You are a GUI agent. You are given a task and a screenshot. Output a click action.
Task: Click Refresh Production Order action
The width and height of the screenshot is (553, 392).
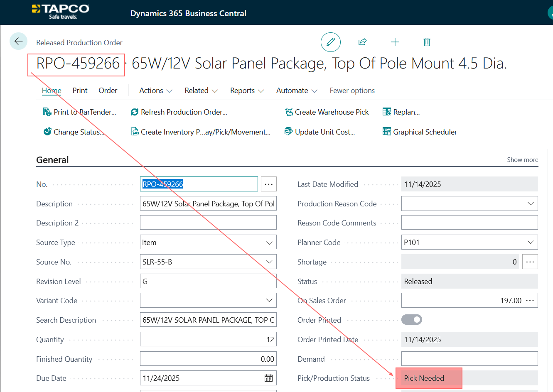179,112
